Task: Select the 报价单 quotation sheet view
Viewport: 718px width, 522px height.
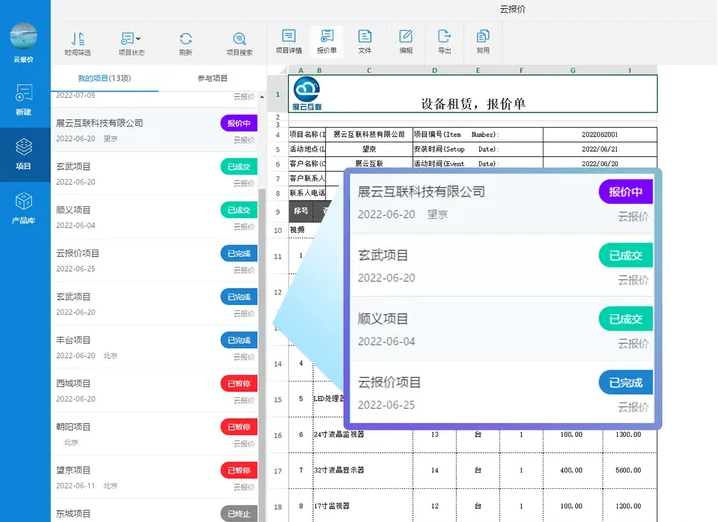Action: (x=326, y=42)
